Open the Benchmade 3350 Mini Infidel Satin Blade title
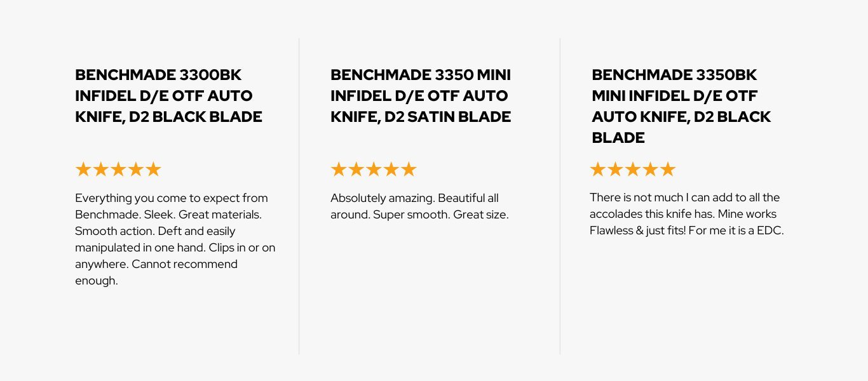The height and width of the screenshot is (381, 868). click(x=421, y=96)
